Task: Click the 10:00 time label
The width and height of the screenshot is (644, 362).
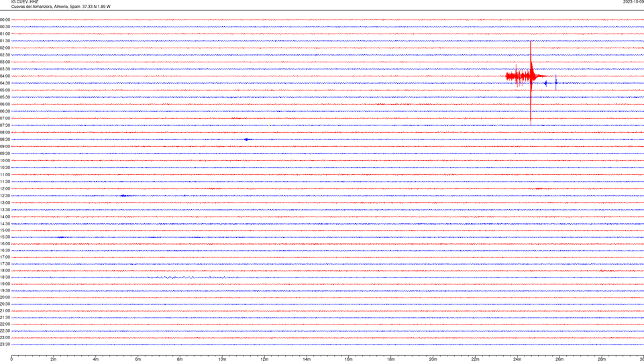Action: pyautogui.click(x=5, y=160)
